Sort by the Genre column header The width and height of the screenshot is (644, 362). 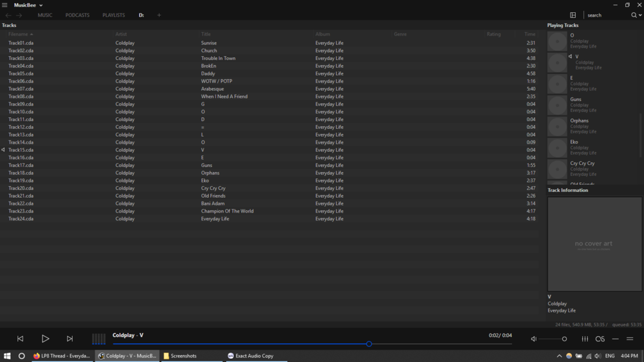[400, 34]
